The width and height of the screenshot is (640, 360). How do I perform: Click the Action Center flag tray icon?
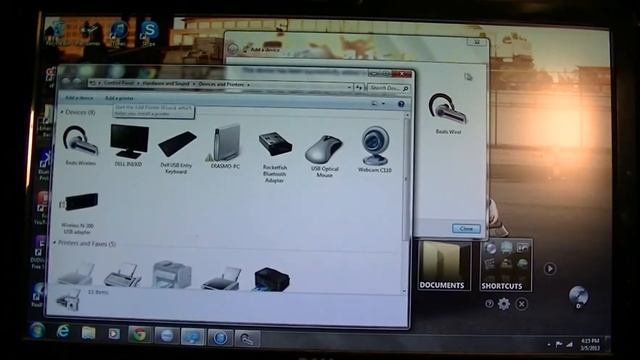tap(559, 344)
